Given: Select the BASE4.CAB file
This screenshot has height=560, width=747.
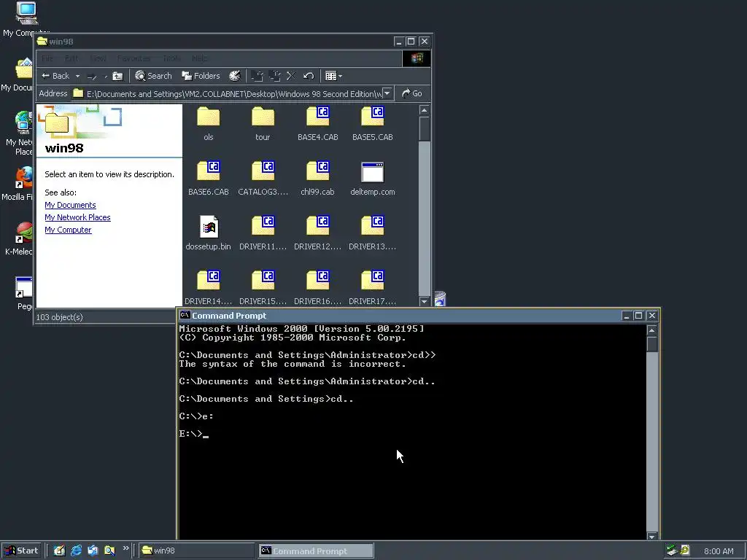Looking at the screenshot, I should coord(318,123).
